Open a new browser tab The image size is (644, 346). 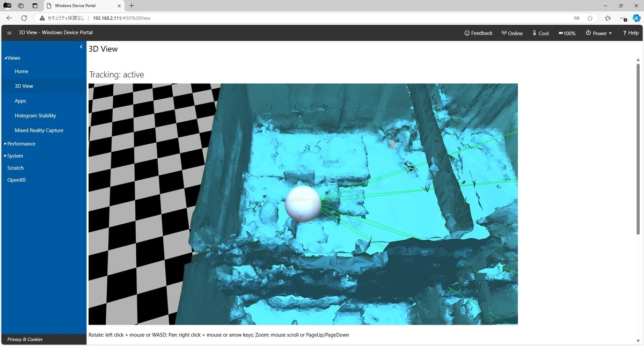click(x=131, y=5)
